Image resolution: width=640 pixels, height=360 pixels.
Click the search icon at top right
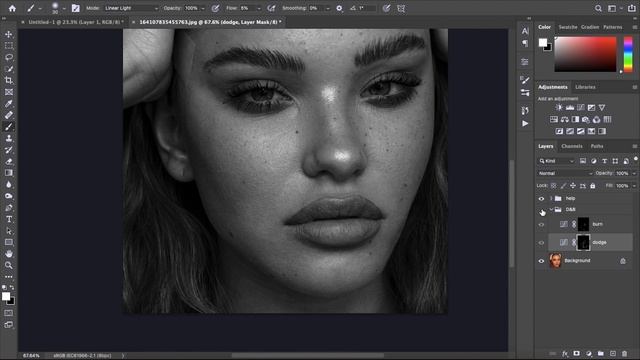pyautogui.click(x=598, y=8)
